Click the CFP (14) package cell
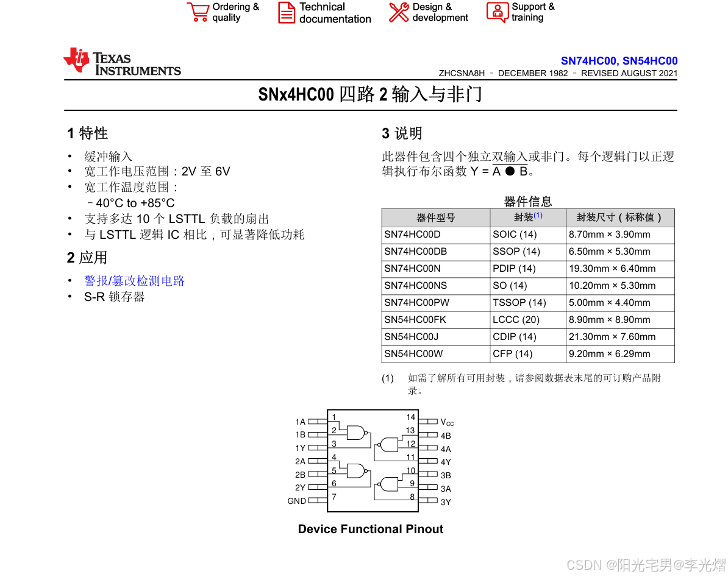Viewport: 728px width, 577px height. tap(528, 354)
